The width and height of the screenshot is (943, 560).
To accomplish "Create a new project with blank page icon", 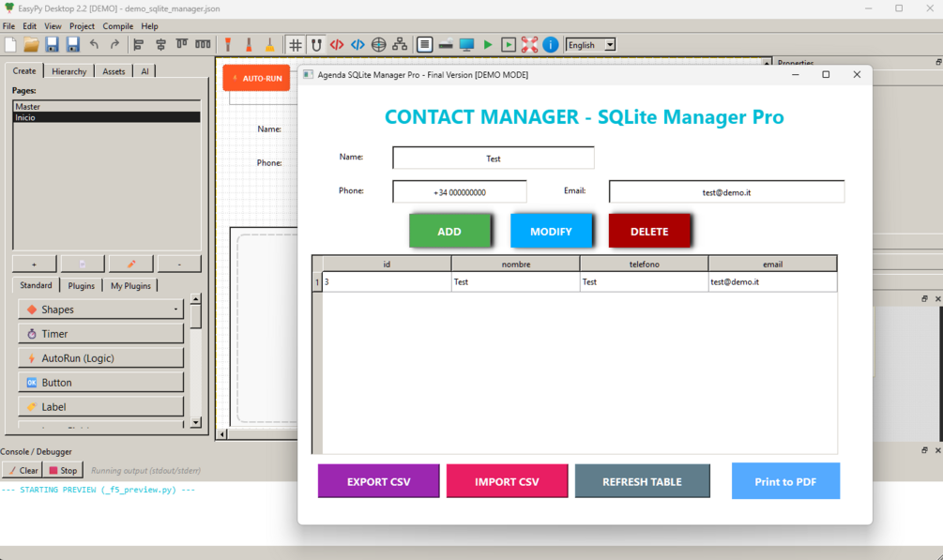I will (11, 44).
